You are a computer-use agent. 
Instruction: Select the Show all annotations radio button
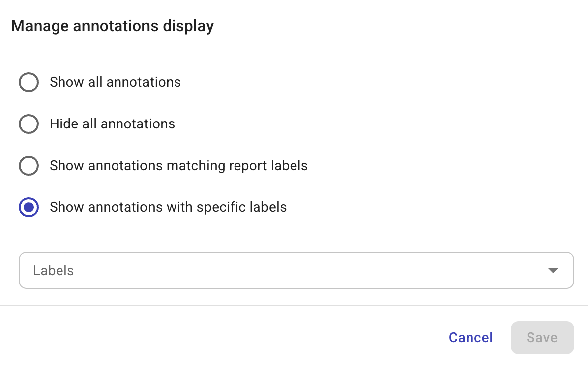click(x=29, y=82)
